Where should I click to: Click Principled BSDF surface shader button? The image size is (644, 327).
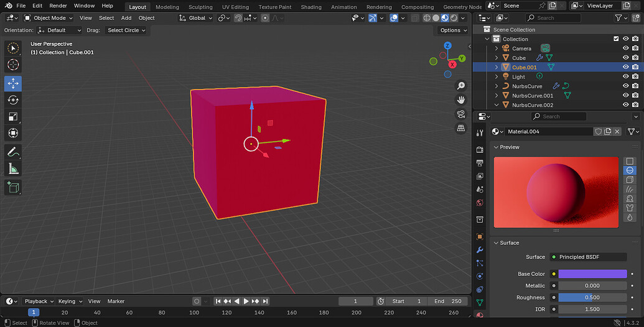(588, 257)
